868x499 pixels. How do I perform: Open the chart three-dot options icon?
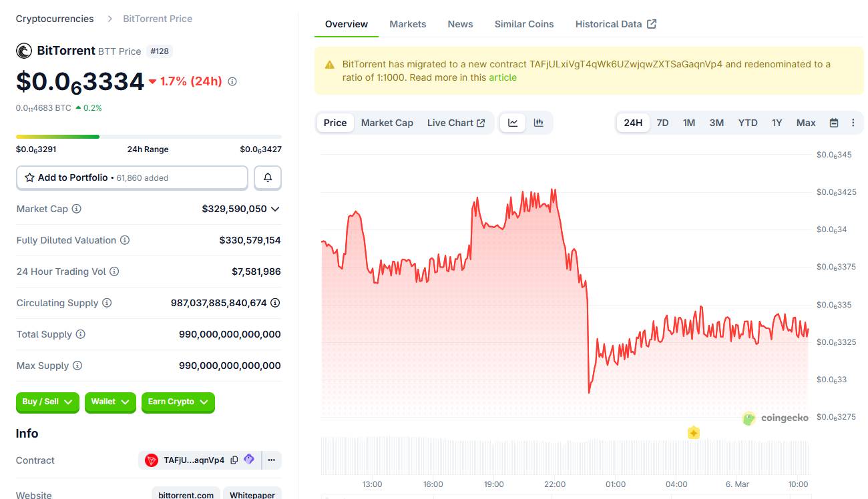click(853, 122)
